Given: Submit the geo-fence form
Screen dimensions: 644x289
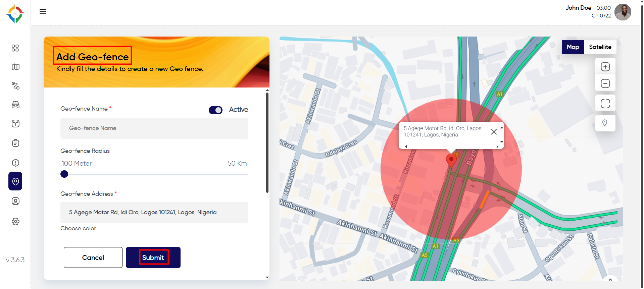Looking at the screenshot, I should tap(153, 257).
